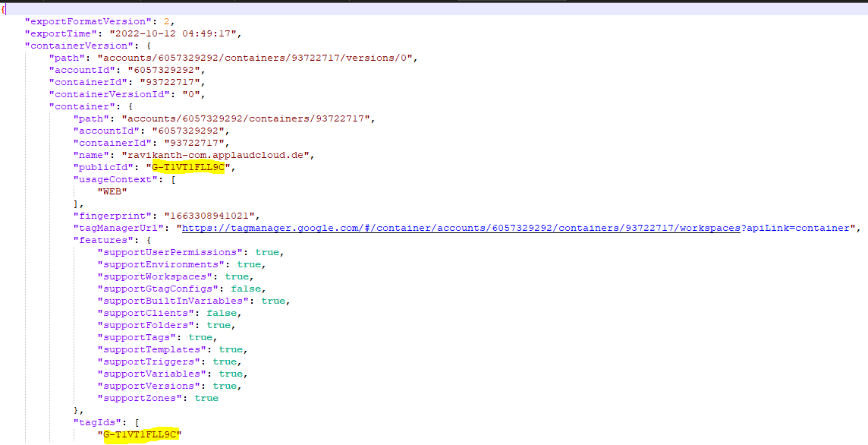Click the "supportEnvironments" key

(x=162, y=264)
